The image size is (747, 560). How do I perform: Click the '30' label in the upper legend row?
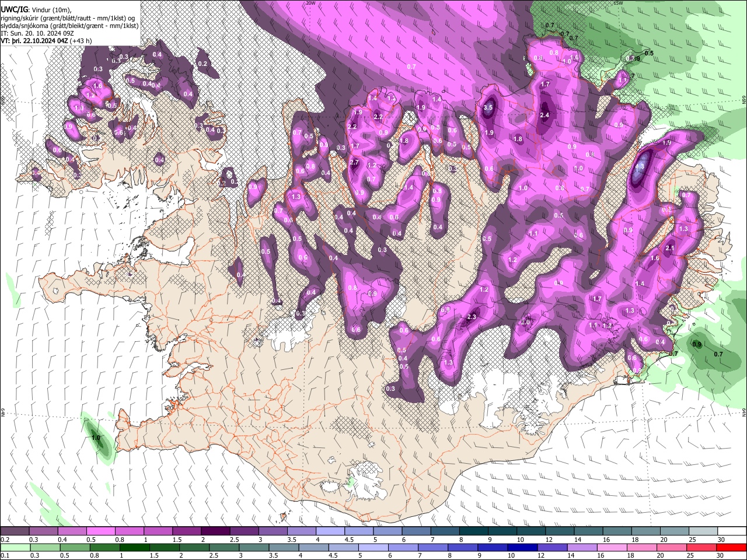click(721, 540)
